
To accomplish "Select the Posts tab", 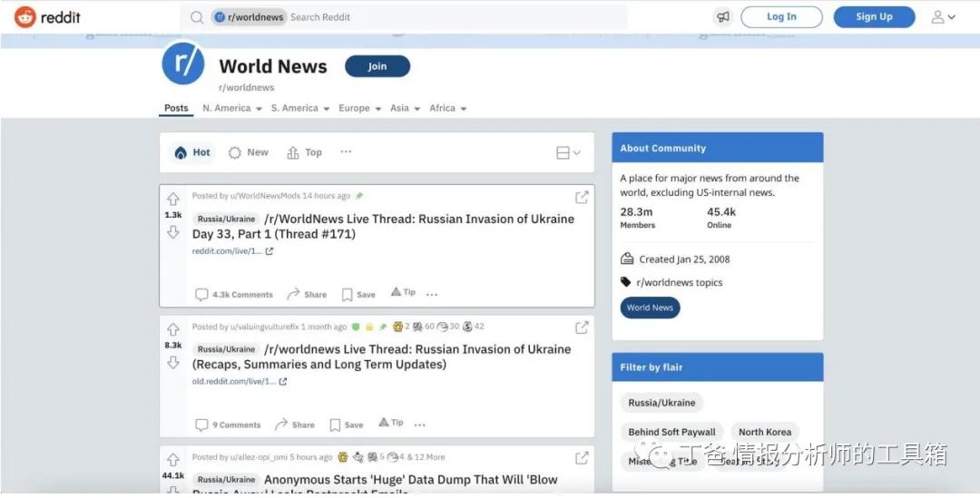I will [176, 108].
